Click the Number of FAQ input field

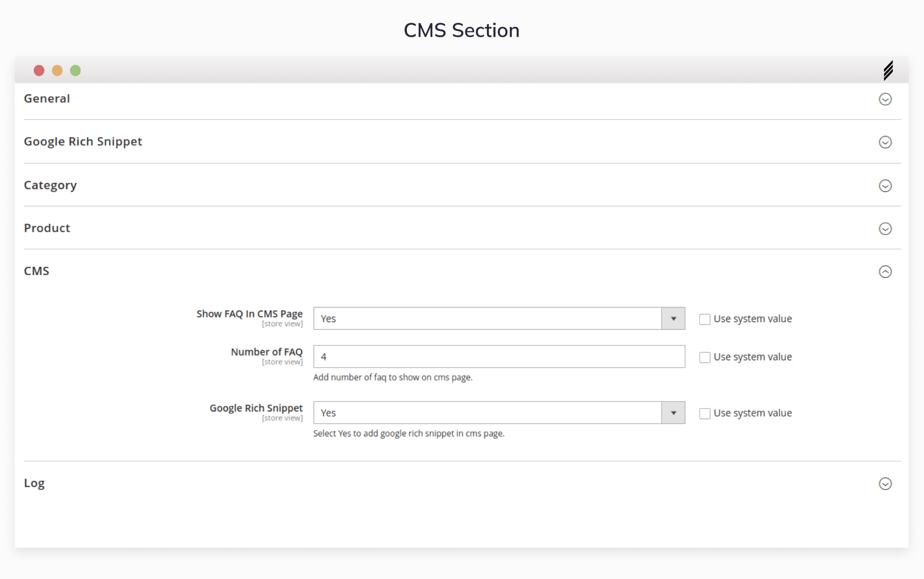[499, 357]
